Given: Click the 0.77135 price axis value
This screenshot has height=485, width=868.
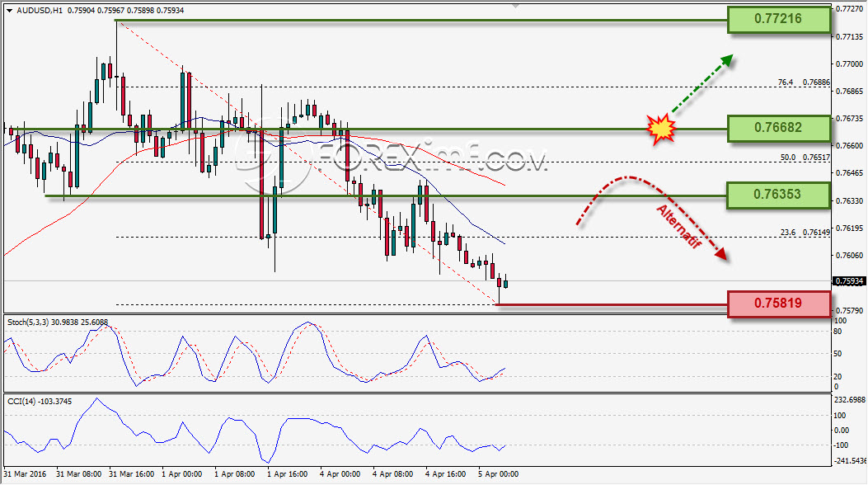Looking at the screenshot, I should 849,37.
